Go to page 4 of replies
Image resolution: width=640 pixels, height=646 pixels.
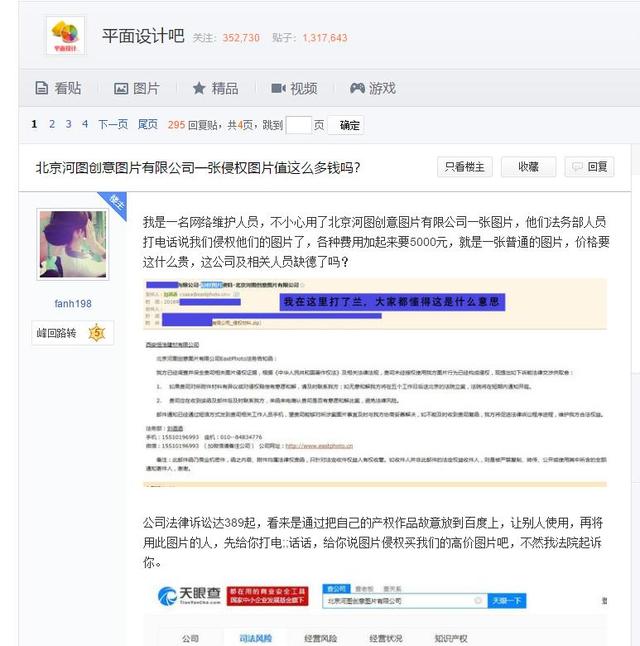pyautogui.click(x=85, y=124)
